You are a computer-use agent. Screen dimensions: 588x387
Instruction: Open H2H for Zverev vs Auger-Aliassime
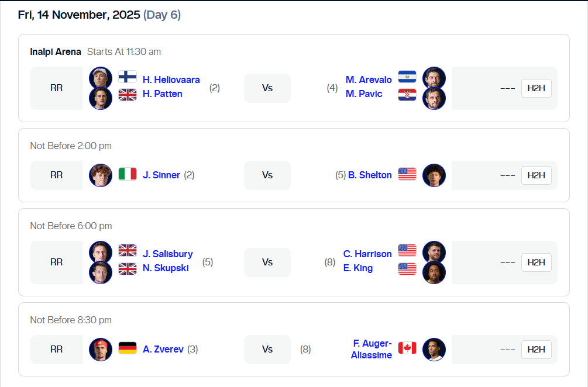[x=536, y=348]
